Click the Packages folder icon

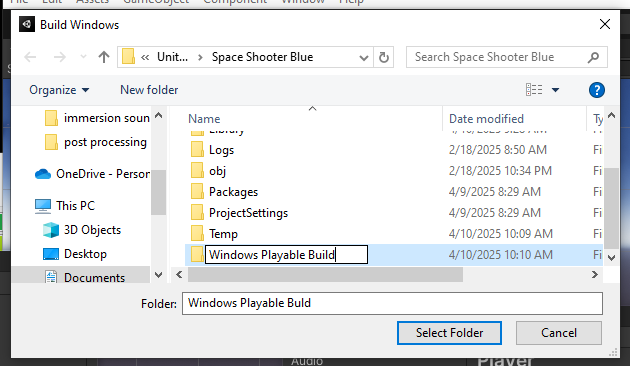click(x=197, y=192)
